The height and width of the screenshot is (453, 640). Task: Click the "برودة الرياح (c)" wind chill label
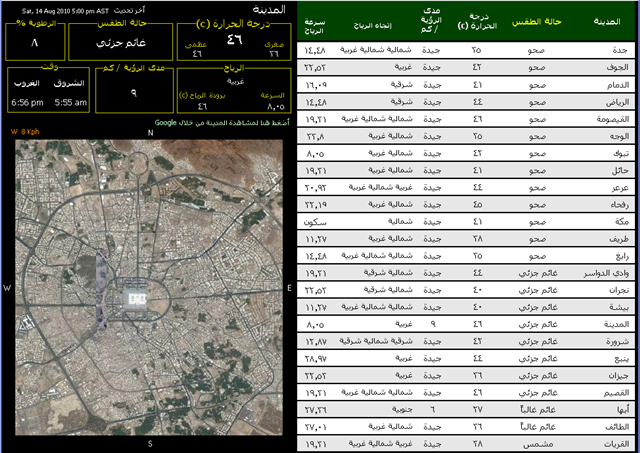[x=202, y=95]
